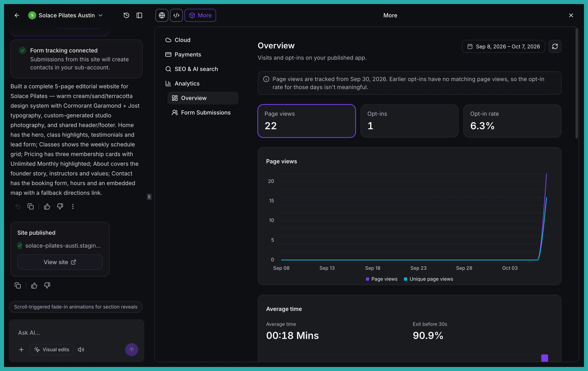
Task: Focus the Ask AI input field
Action: [x=77, y=333]
